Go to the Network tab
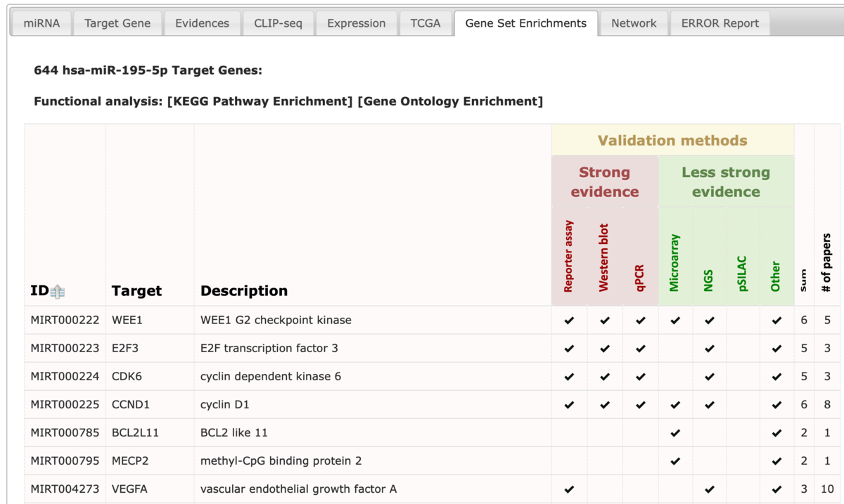Viewport: 844px width, 504px height. pos(634,23)
